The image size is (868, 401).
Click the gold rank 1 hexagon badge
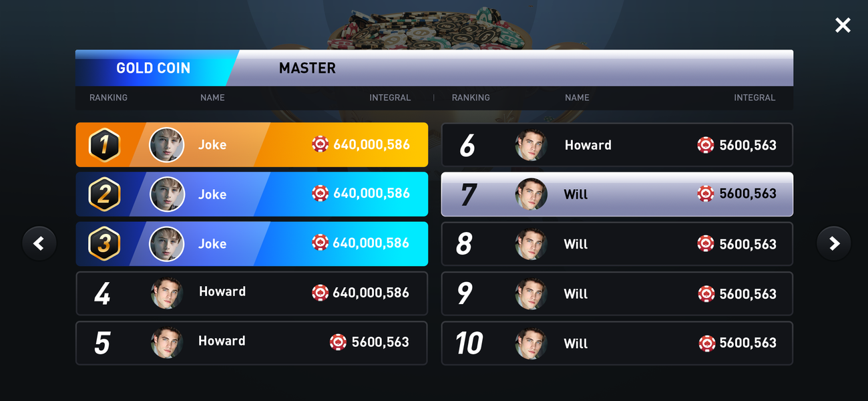[105, 145]
